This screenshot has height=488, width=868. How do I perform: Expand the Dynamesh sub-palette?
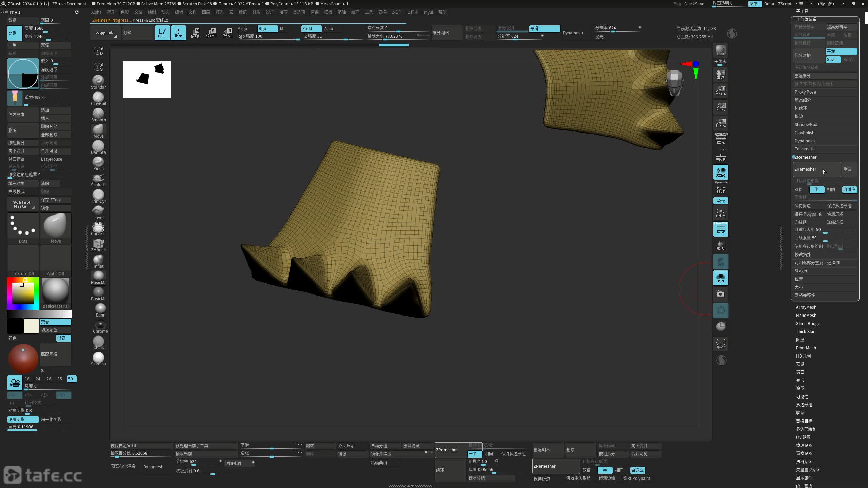click(805, 141)
